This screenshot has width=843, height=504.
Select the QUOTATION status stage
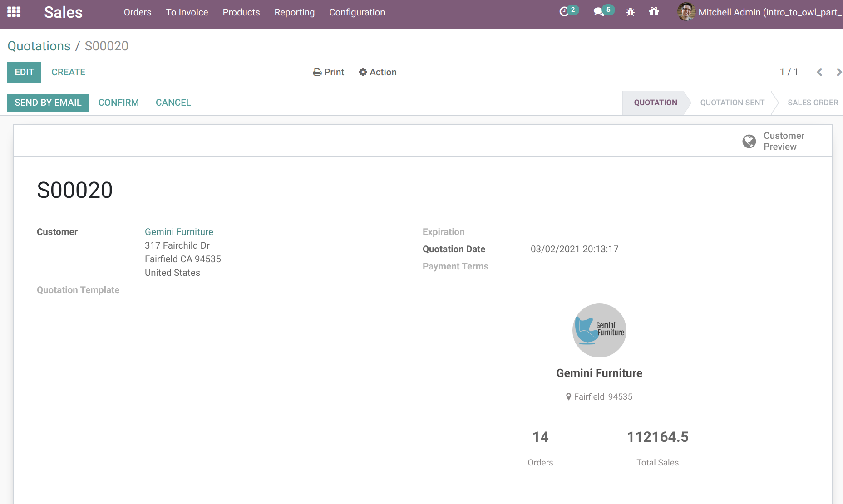pos(655,103)
